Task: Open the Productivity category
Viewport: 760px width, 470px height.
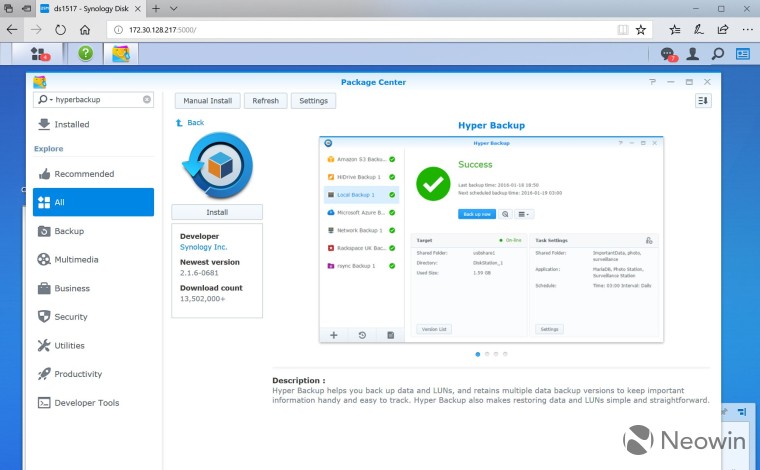Action: [x=93, y=374]
